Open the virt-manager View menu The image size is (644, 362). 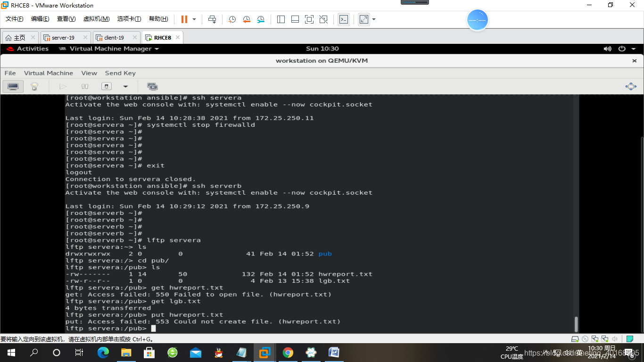point(89,73)
